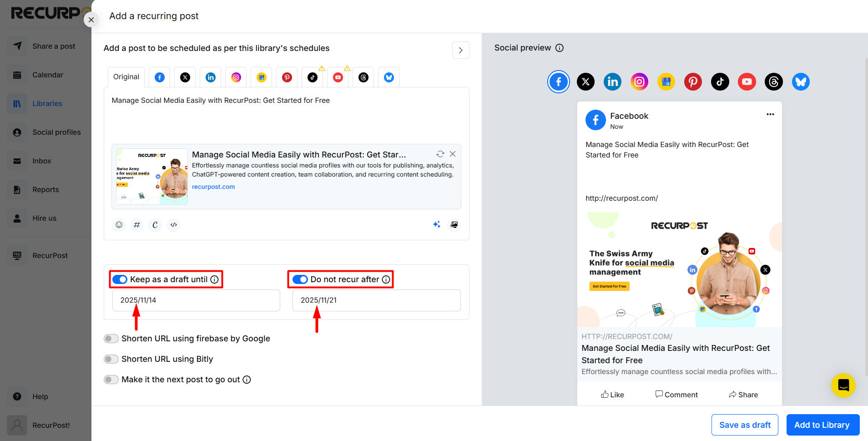
Task: Switch to the TikTok editor tab
Action: coord(313,77)
